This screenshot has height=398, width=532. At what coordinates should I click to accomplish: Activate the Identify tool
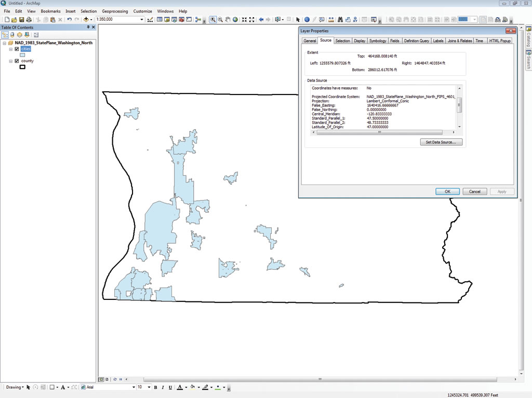307,20
